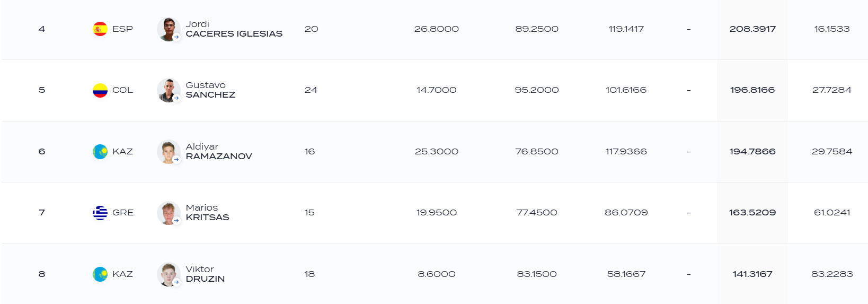This screenshot has width=868, height=304.
Task: Open Viktor DRUZIN athlete page
Action: pos(205,274)
